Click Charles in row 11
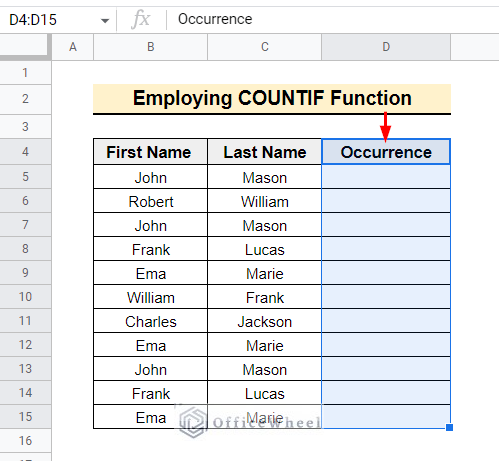The width and height of the screenshot is (499, 461). tap(150, 321)
